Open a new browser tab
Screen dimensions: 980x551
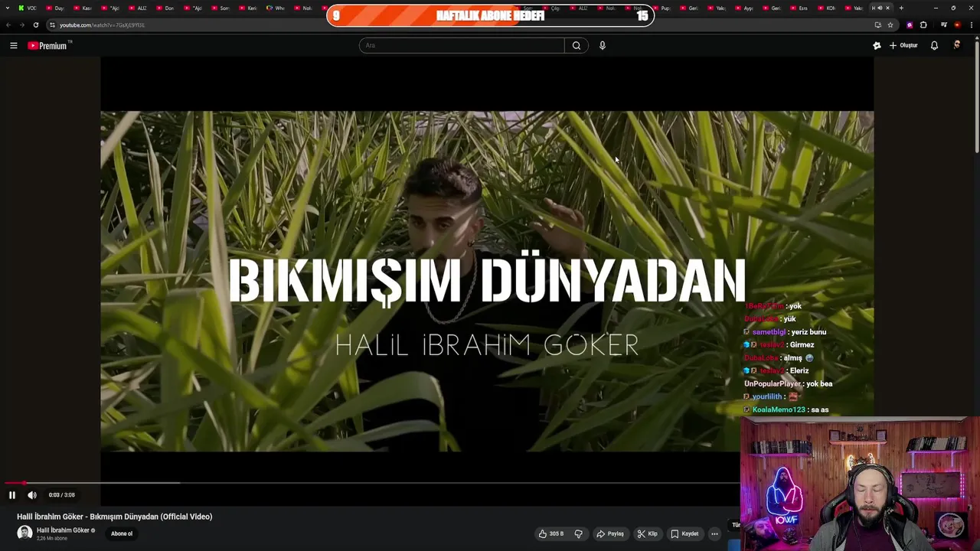[x=901, y=8]
